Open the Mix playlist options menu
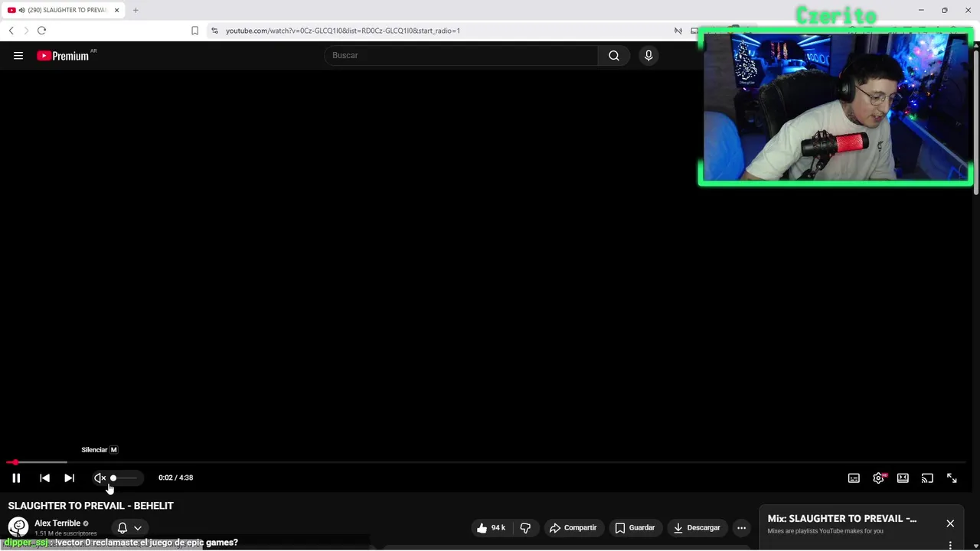The width and height of the screenshot is (980, 551). coord(950,546)
